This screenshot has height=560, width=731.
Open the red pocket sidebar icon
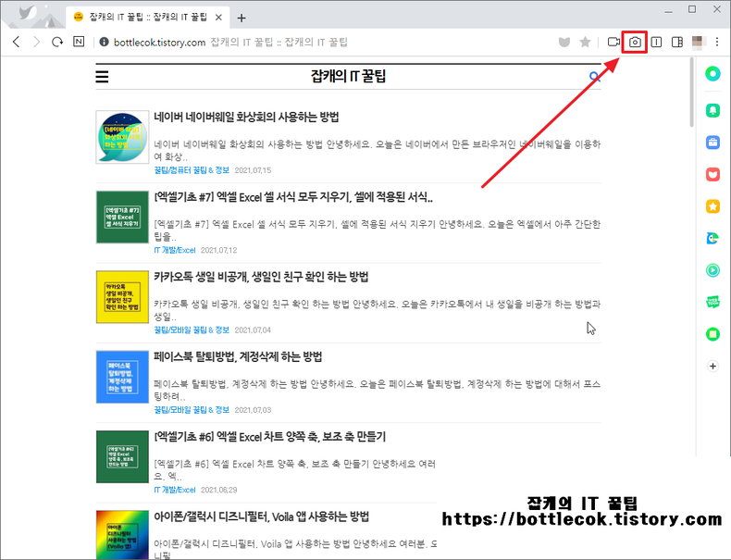point(712,174)
